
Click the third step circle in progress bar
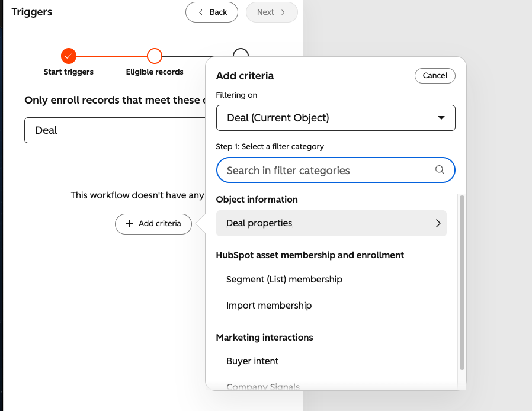click(241, 53)
